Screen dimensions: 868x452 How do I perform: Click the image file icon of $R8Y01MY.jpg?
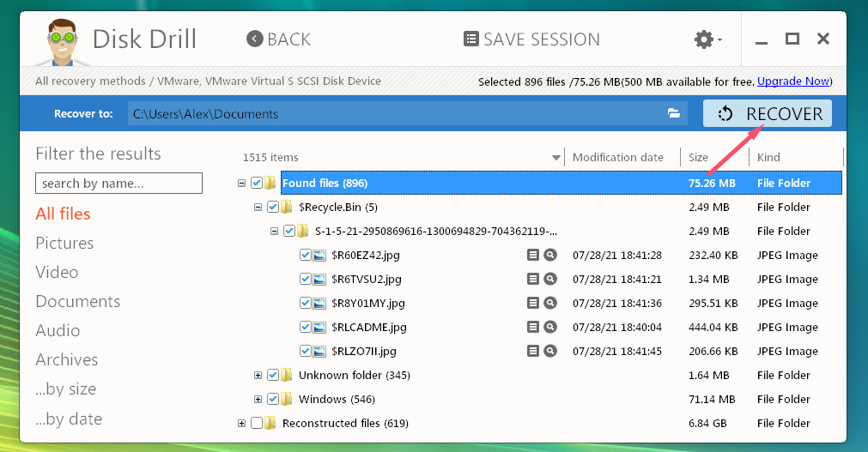pyautogui.click(x=319, y=303)
